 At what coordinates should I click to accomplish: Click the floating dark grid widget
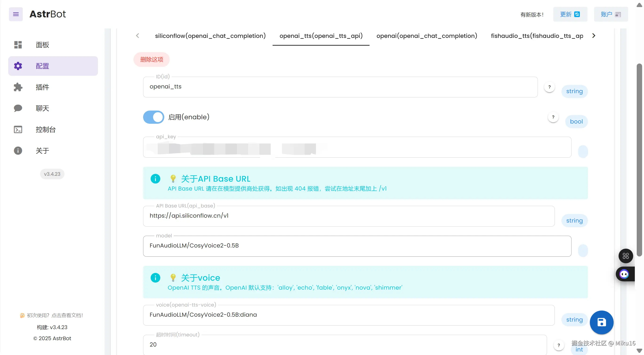(625, 256)
